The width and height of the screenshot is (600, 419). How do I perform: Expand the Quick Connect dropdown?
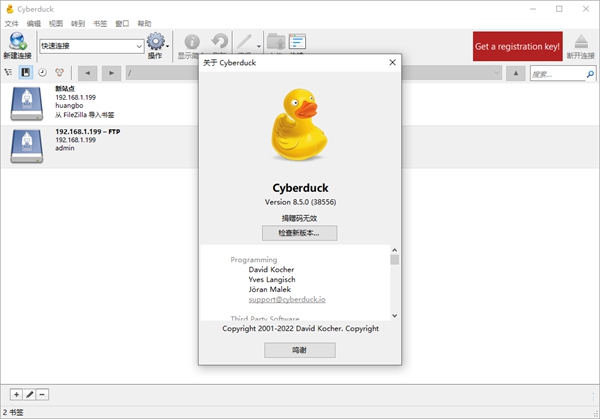point(138,46)
